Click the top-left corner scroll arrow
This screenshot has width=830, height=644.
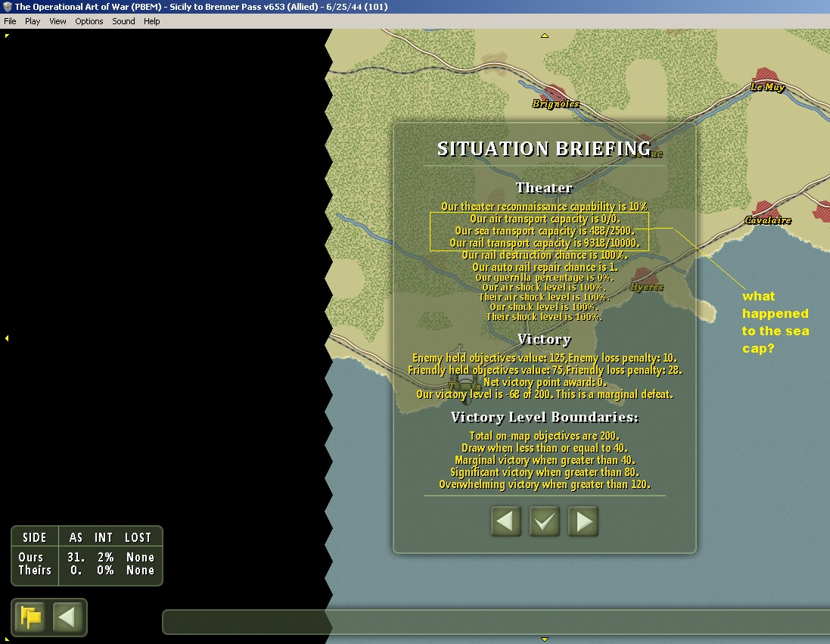[7, 36]
